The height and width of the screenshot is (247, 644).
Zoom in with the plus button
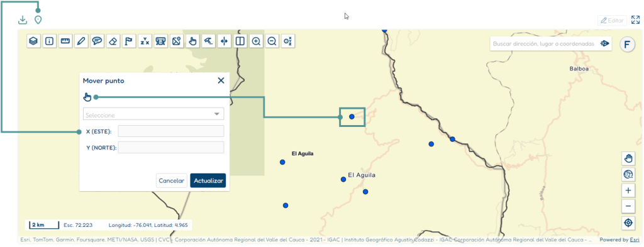(628, 191)
